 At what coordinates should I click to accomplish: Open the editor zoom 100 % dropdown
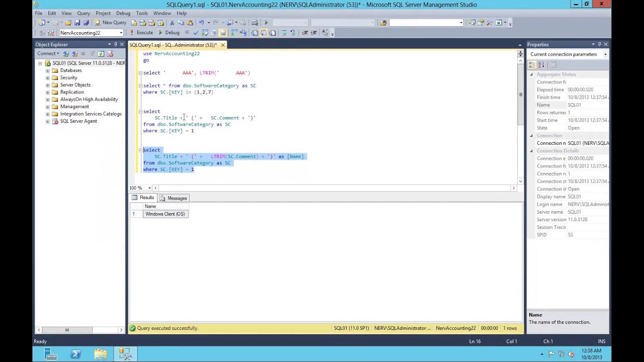coord(149,188)
